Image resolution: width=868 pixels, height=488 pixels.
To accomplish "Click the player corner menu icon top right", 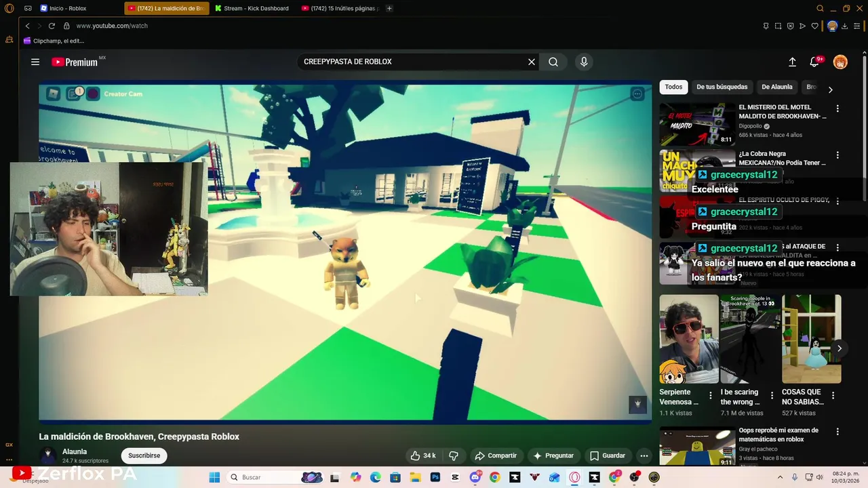I will click(x=637, y=94).
